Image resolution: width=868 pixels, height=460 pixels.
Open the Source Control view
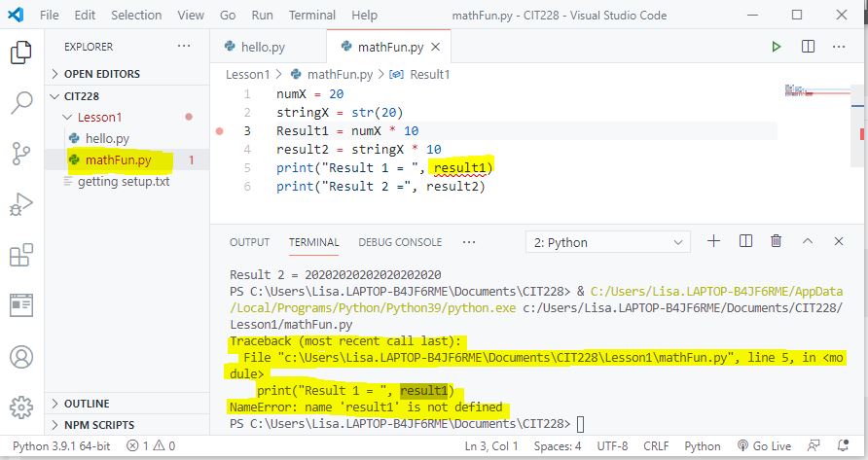[x=21, y=154]
